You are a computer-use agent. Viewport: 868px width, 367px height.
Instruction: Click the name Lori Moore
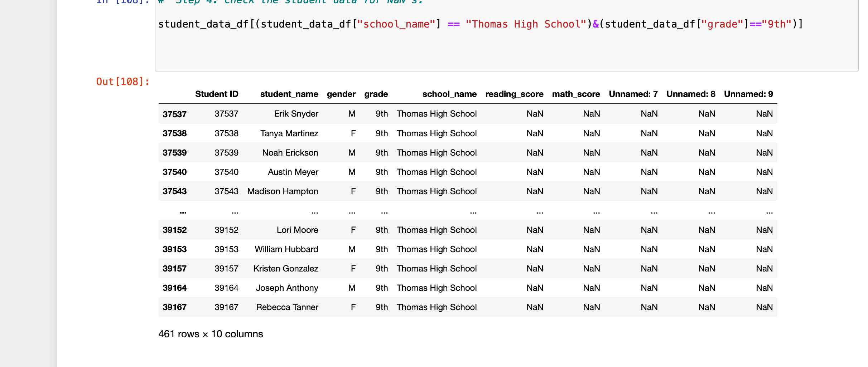tap(297, 230)
